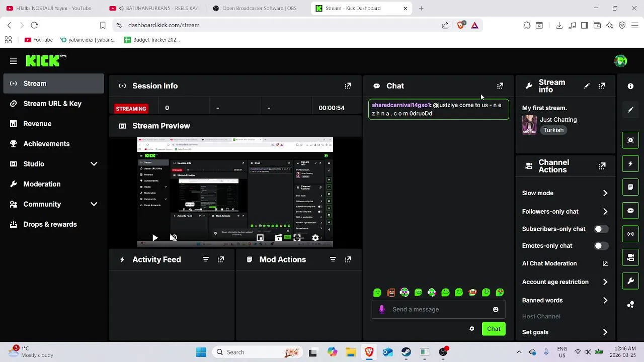
Task: Toggle the stream preview widget in right rail
Action: click(630, 140)
